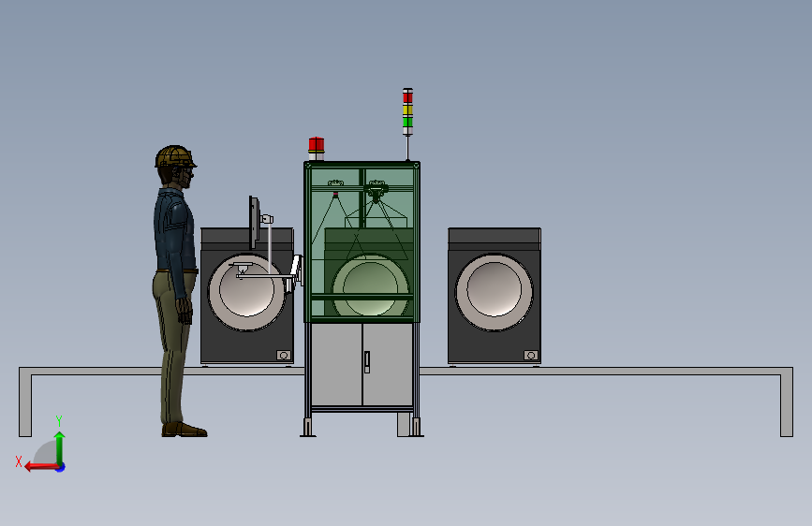Select the yellow segment of the tower light
812x526 pixels.
point(407,110)
